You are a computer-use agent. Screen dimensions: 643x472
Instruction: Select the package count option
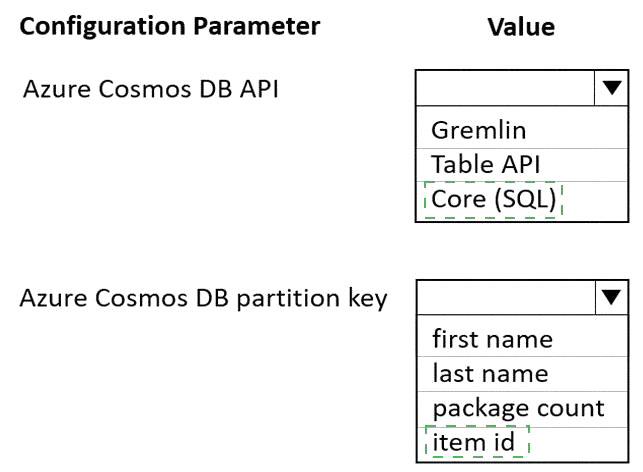[522, 408]
